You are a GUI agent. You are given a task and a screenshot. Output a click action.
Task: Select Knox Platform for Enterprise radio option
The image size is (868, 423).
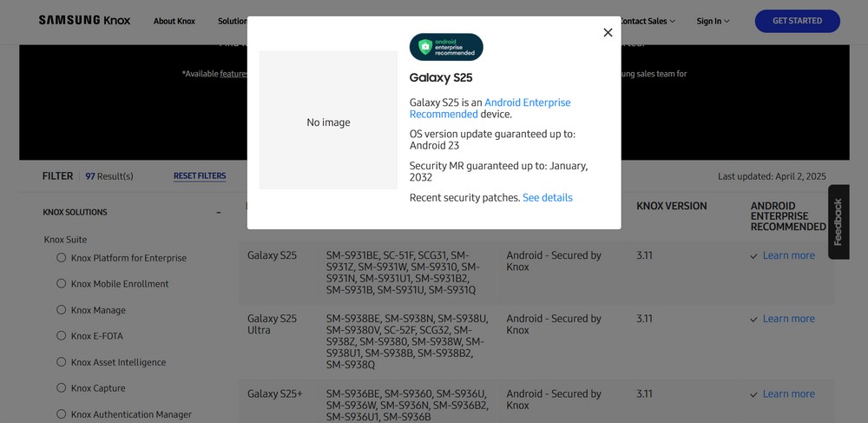[x=62, y=257]
